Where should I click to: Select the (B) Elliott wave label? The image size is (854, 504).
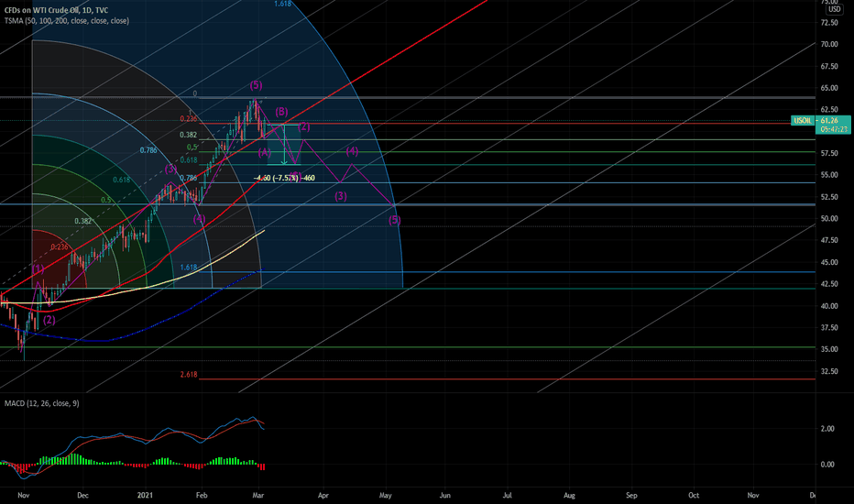tap(281, 112)
